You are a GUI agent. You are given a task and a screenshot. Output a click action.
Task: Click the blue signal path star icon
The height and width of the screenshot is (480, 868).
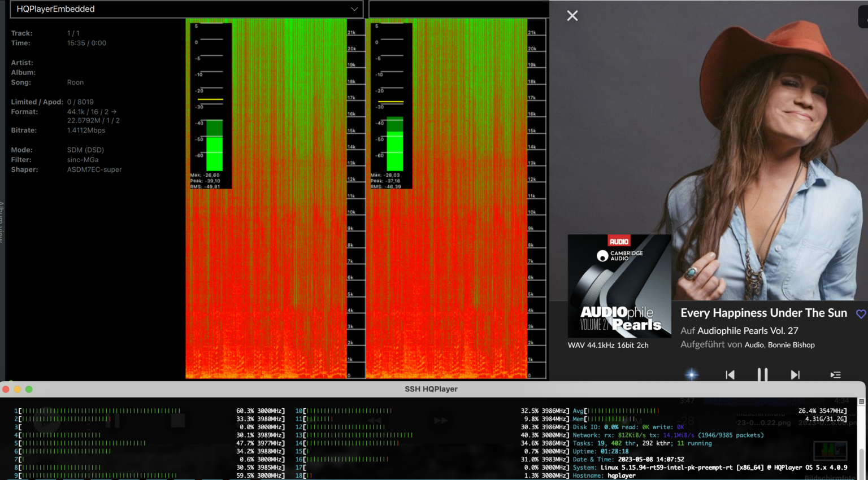tap(691, 374)
